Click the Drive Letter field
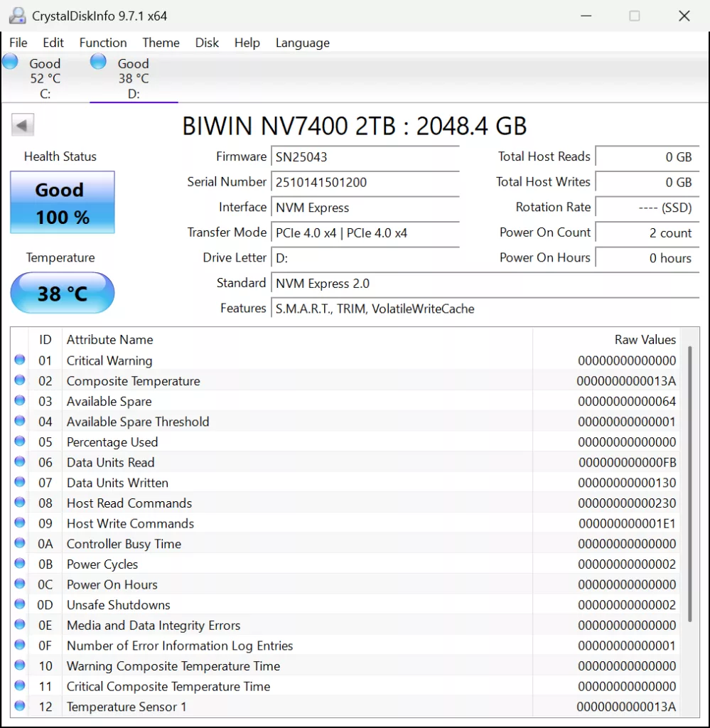This screenshot has height=728, width=710. tap(365, 257)
